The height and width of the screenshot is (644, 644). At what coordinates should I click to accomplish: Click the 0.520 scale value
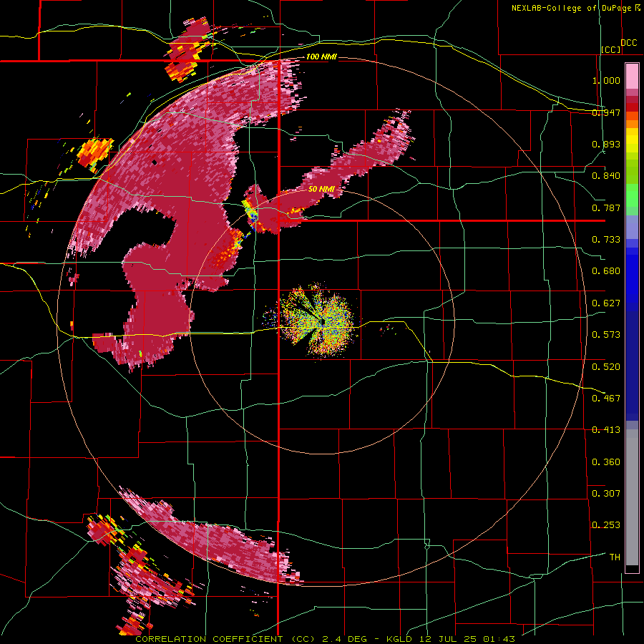tap(606, 367)
